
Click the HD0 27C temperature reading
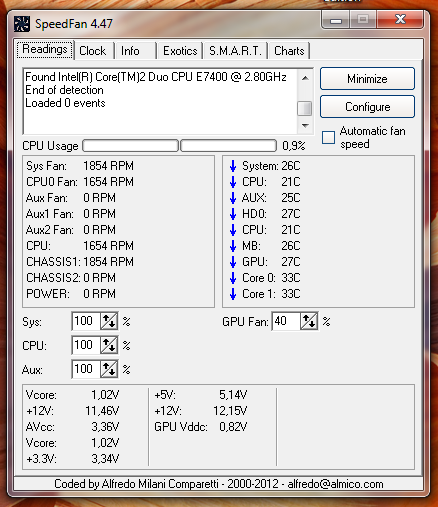[x=271, y=214]
